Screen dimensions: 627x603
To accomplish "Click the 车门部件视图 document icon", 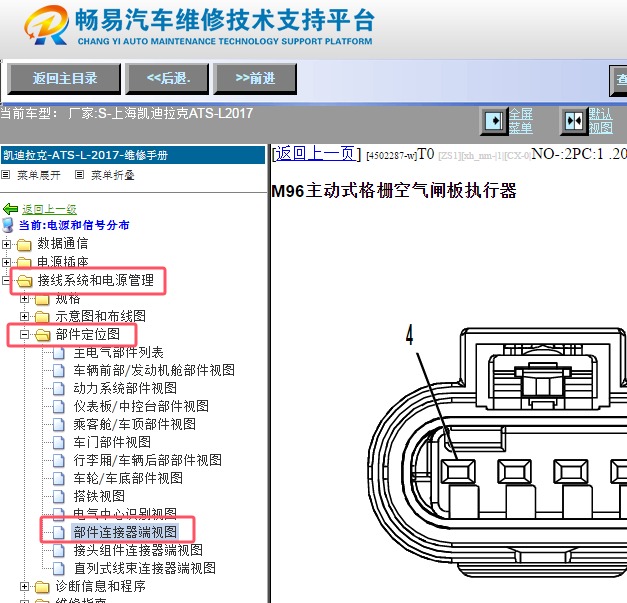I will (59, 443).
